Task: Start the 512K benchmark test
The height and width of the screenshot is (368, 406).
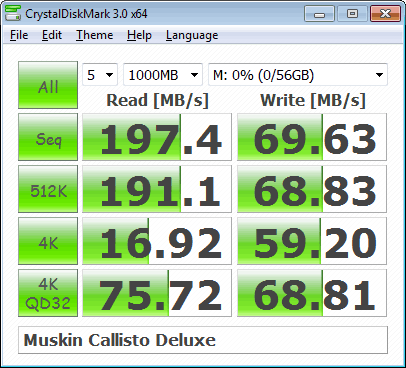Action: (48, 189)
